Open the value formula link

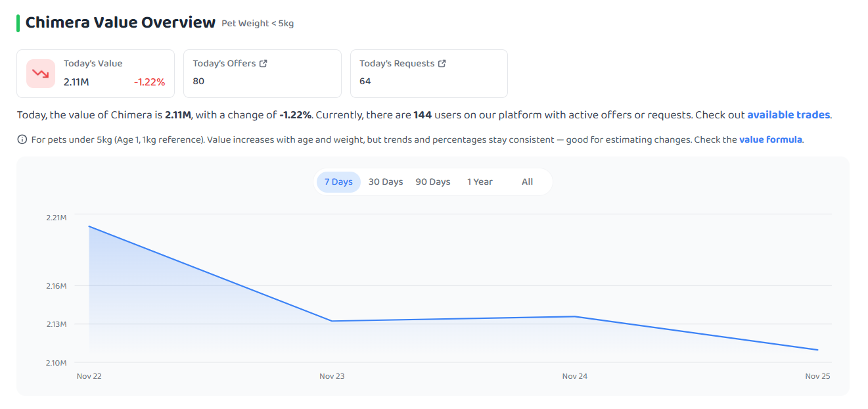(771, 140)
